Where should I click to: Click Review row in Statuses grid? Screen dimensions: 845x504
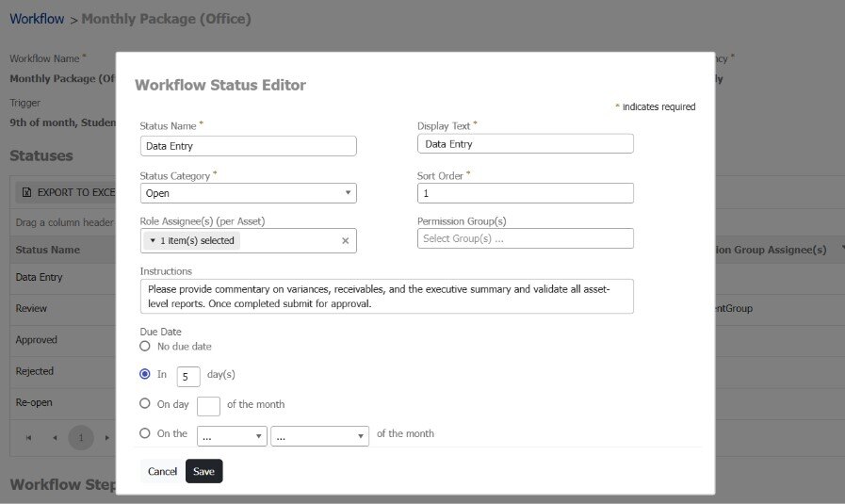[x=62, y=308]
